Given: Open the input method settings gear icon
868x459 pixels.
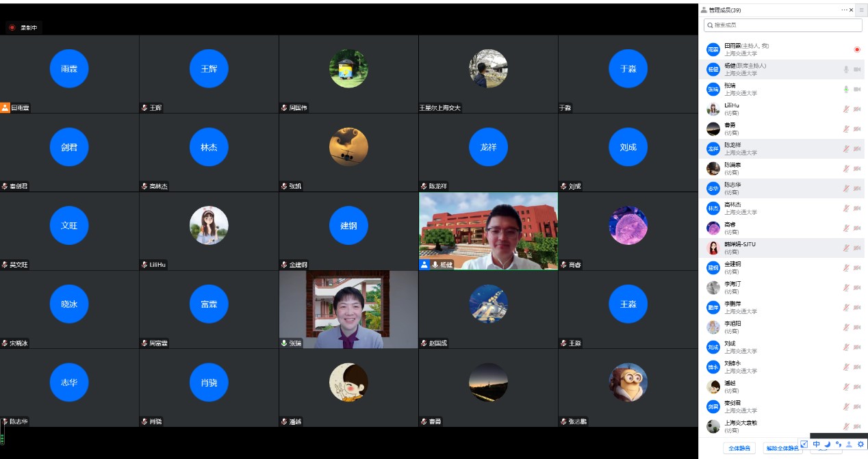Looking at the screenshot, I should point(860,444).
